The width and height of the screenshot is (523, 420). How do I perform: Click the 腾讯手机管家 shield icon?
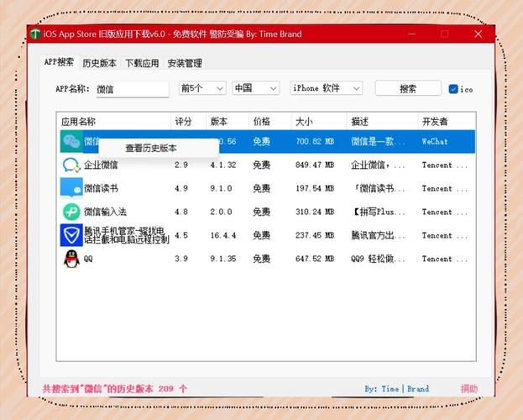pyautogui.click(x=71, y=235)
